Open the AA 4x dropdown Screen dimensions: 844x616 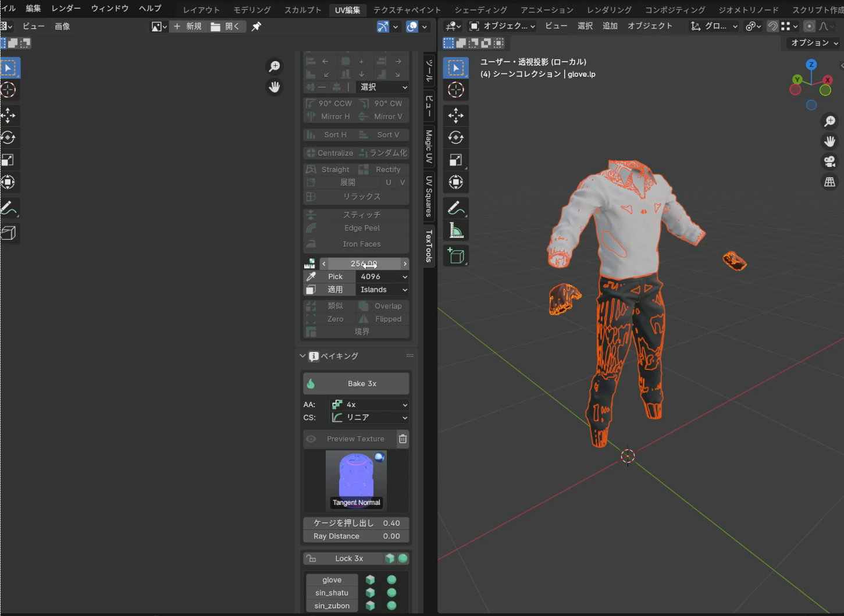pyautogui.click(x=369, y=405)
